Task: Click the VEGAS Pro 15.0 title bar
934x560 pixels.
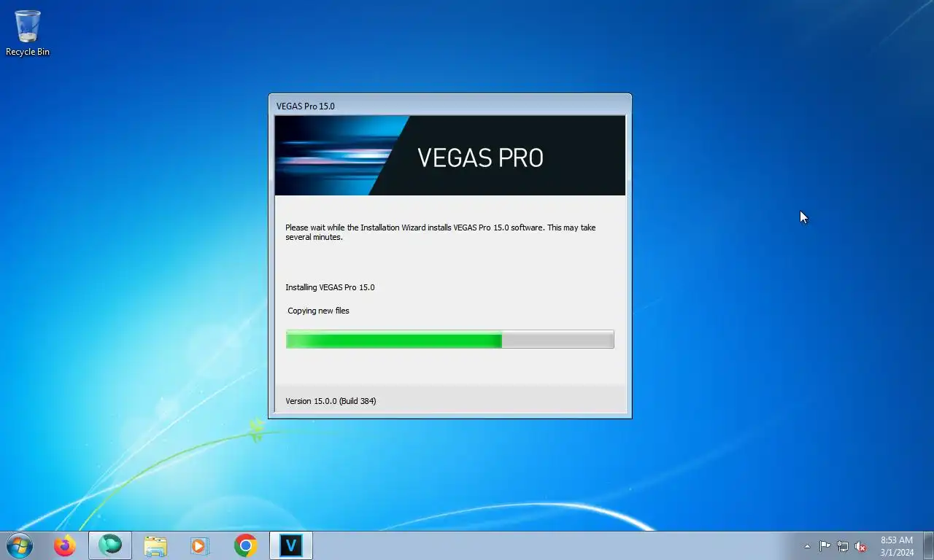Action: tap(450, 106)
